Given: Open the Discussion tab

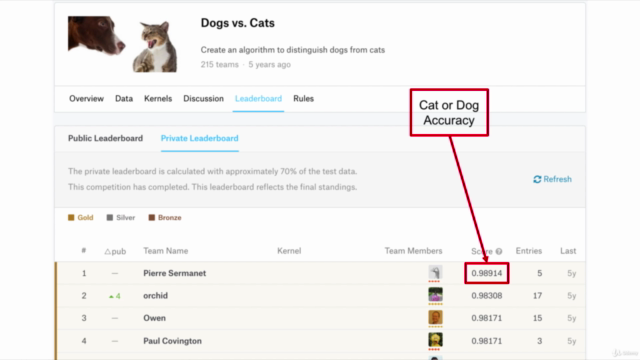Looking at the screenshot, I should [x=203, y=99].
